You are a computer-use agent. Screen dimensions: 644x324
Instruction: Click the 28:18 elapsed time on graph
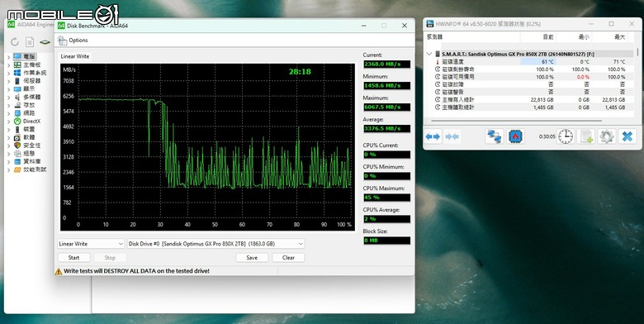[x=300, y=72]
